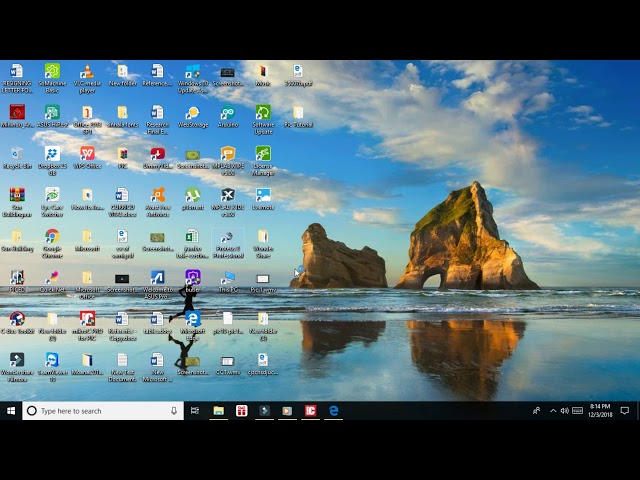Open VLC media player desktop shortcut
640x480 pixels.
(87, 72)
